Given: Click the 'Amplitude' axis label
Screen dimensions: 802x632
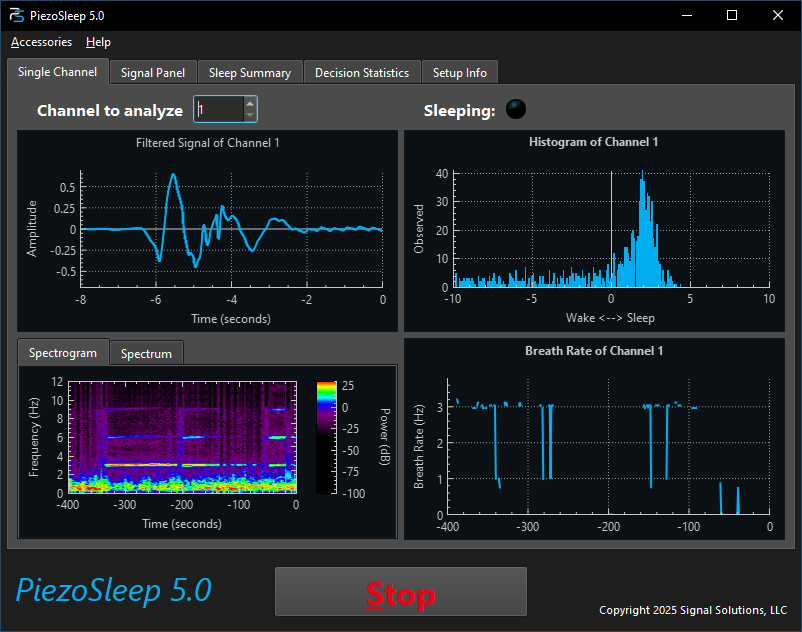Looking at the screenshot, I should coord(32,229).
